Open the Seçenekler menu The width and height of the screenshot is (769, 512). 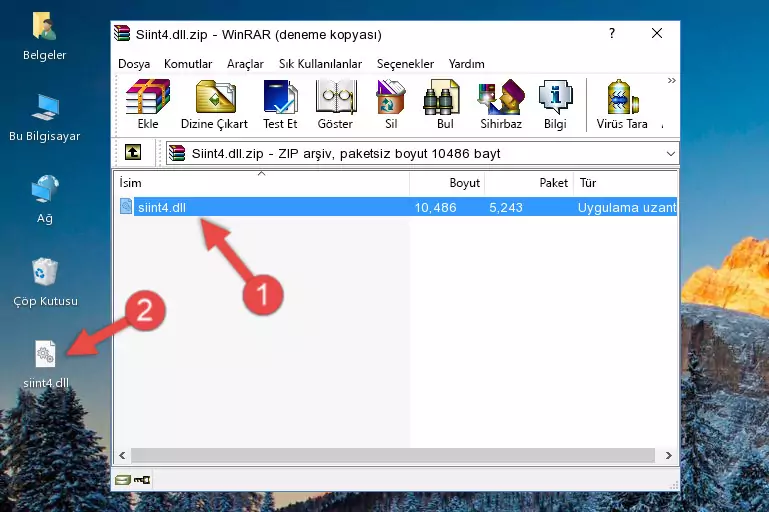point(405,64)
